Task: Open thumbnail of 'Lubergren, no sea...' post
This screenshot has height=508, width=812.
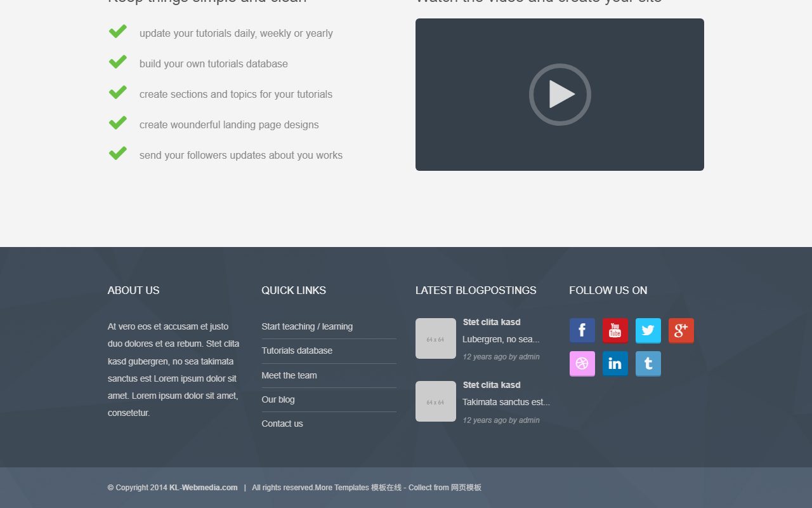Action: [436, 338]
